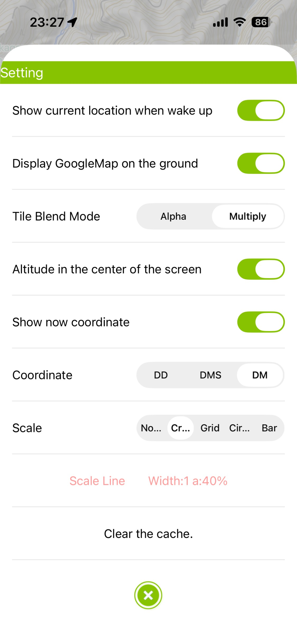Toggle Show current location when wake up
This screenshot has height=644, width=297.
[261, 110]
